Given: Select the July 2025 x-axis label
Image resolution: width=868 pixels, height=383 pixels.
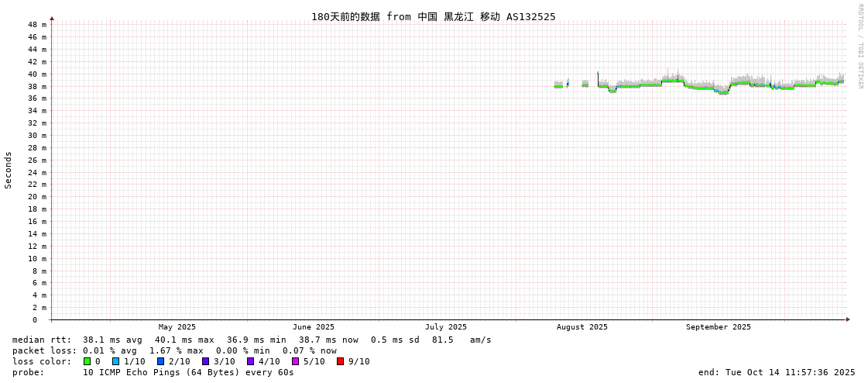Looking at the screenshot, I should [x=446, y=327].
